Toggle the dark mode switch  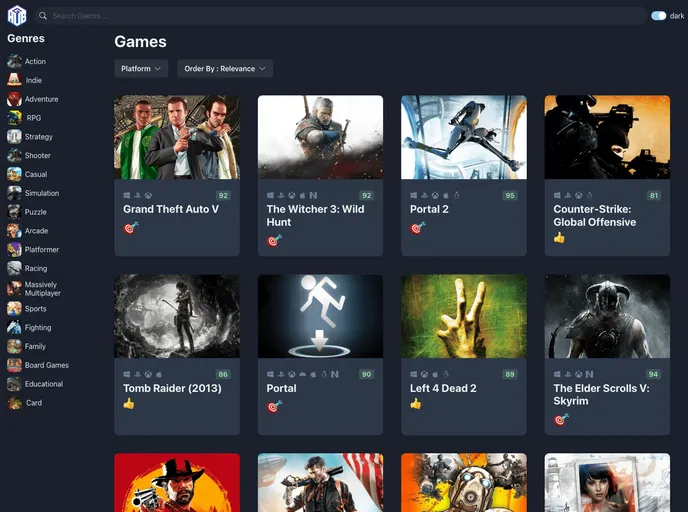coord(658,16)
